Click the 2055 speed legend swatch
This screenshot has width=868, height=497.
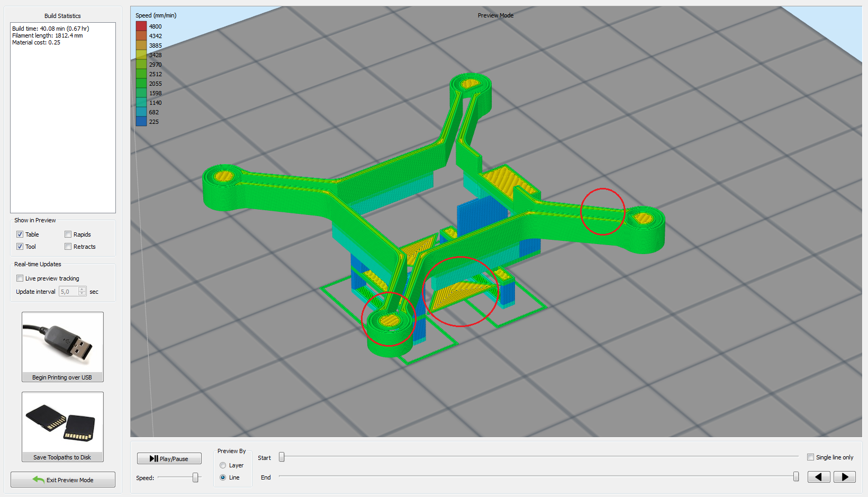tap(141, 83)
